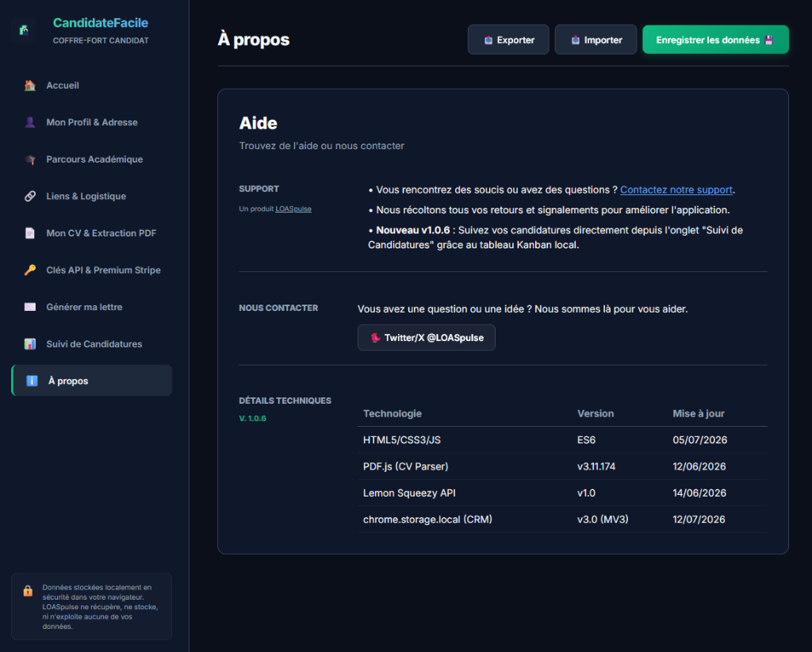Click the person icon beside Mon Profil & Adresse

click(30, 122)
